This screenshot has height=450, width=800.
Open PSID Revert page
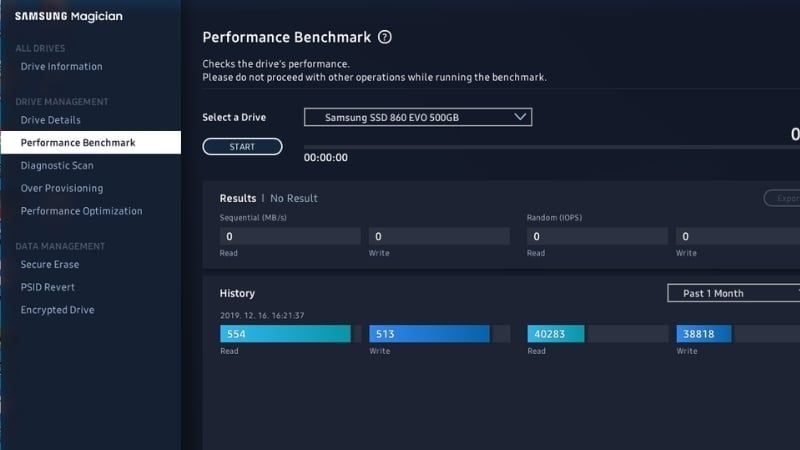48,287
